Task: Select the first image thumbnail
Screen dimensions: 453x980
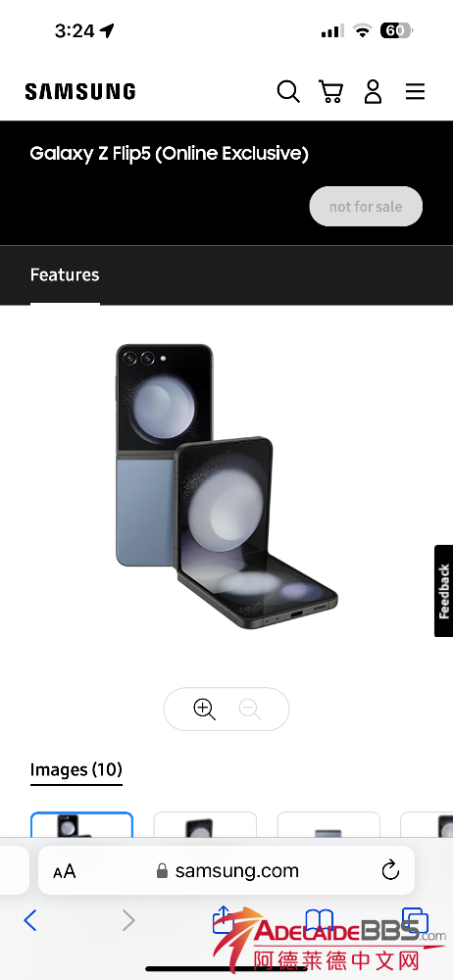Action: 82,825
